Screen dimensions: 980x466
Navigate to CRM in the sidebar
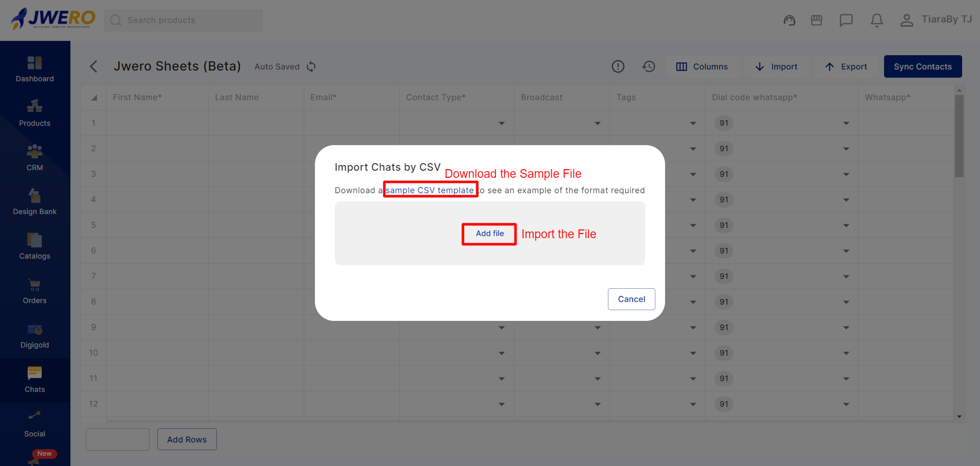point(35,158)
